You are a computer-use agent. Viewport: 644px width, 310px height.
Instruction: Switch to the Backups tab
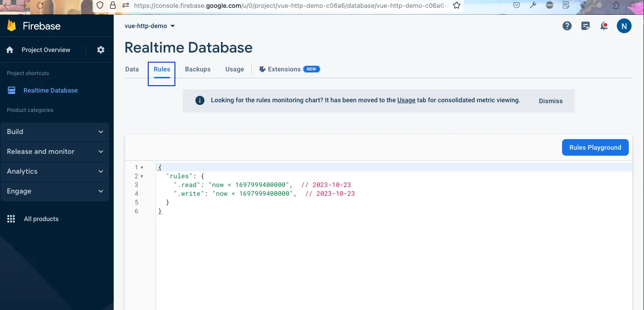197,69
